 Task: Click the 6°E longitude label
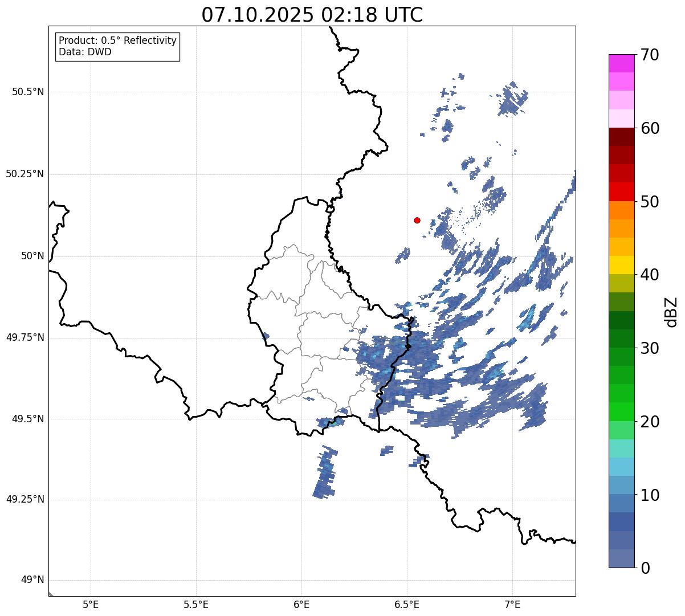pyautogui.click(x=301, y=604)
